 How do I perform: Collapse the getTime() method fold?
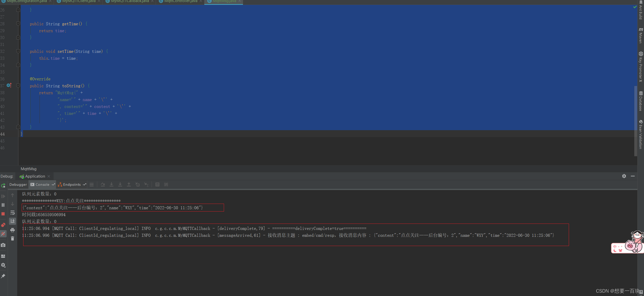18,24
